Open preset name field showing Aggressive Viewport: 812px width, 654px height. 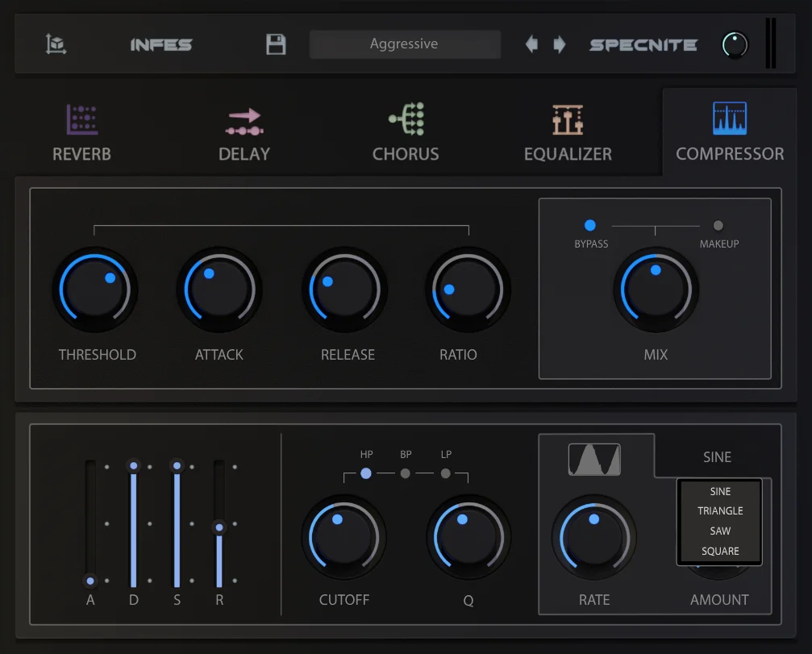click(x=405, y=44)
